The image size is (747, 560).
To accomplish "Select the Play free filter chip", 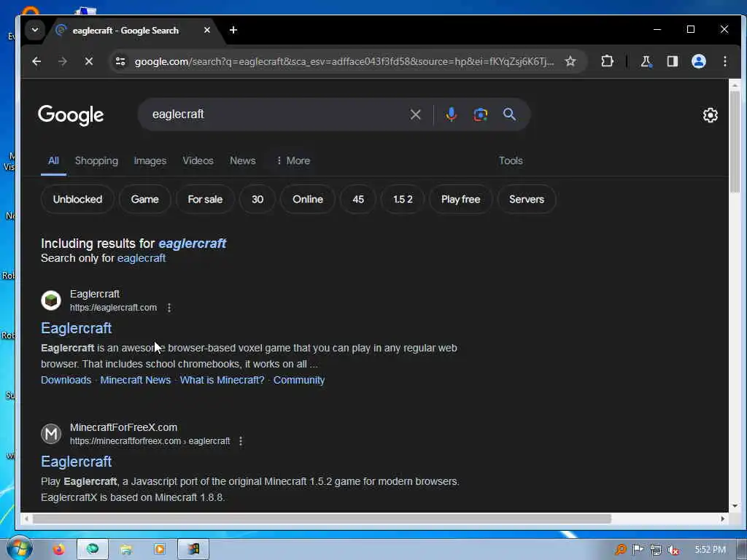I will 461,199.
